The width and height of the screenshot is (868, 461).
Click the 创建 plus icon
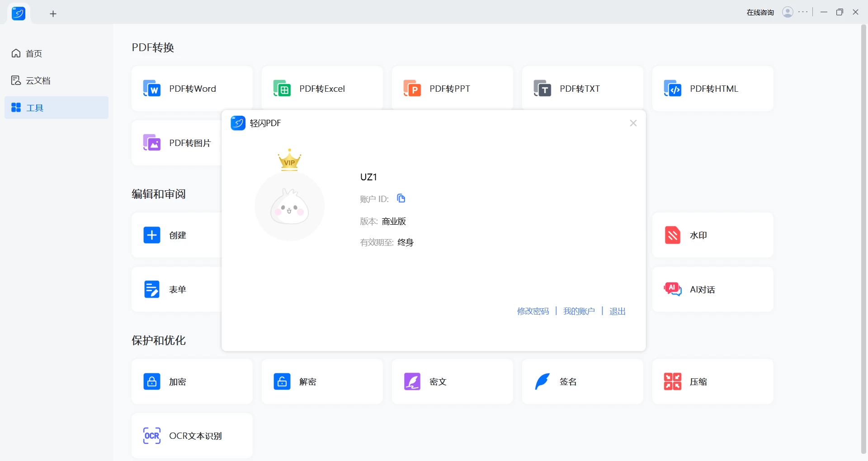pos(152,235)
